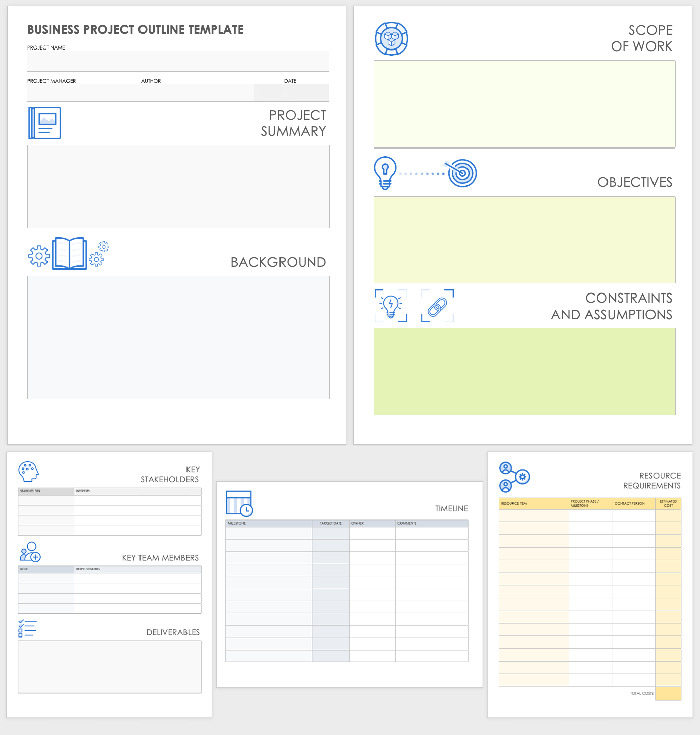This screenshot has height=735, width=700.
Task: Click inside the Project Summary text box
Action: pyautogui.click(x=178, y=186)
